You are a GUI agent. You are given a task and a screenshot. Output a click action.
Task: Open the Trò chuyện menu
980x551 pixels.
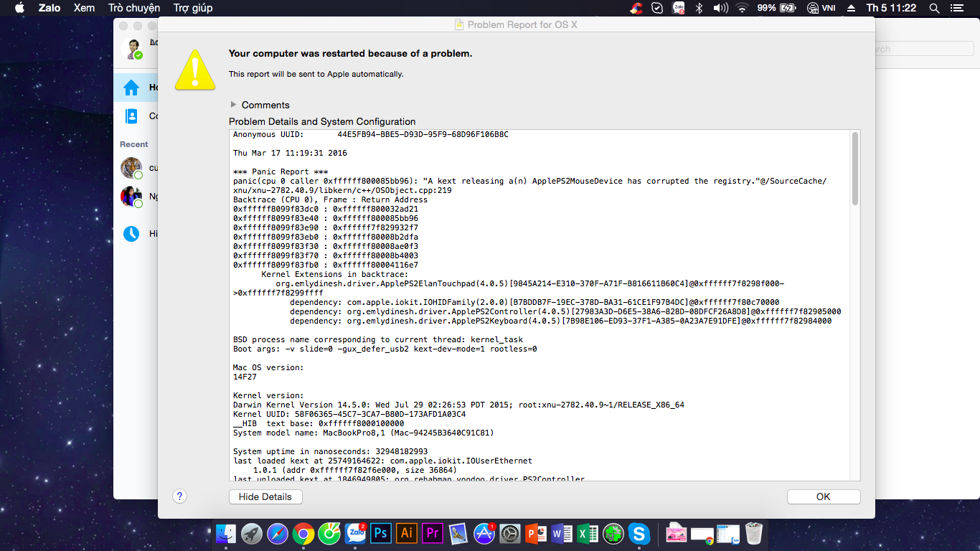pyautogui.click(x=134, y=8)
